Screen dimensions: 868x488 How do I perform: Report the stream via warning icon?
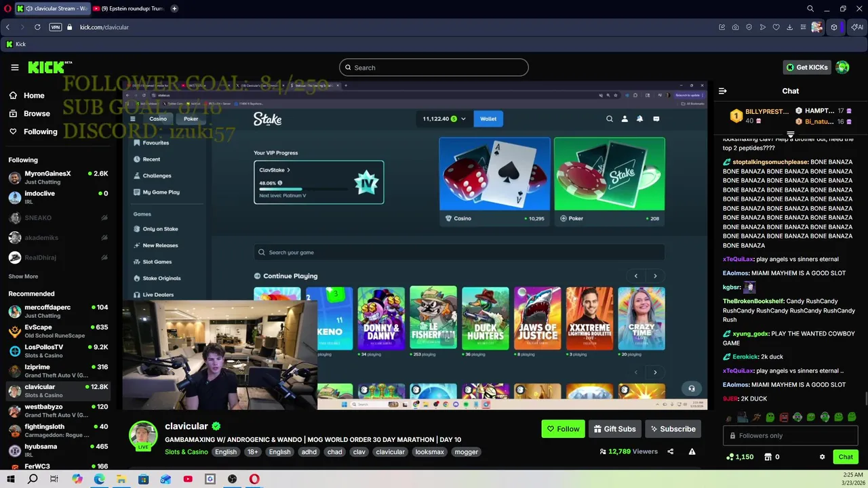[x=692, y=451]
